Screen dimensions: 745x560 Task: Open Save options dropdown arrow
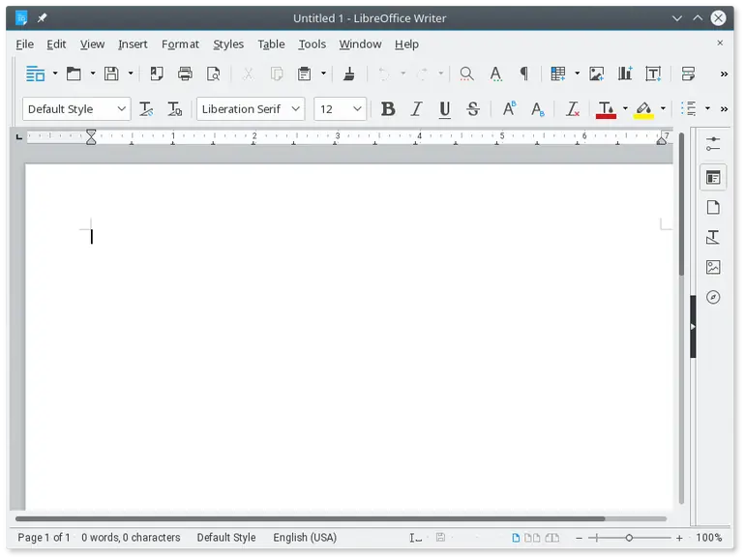(x=131, y=74)
